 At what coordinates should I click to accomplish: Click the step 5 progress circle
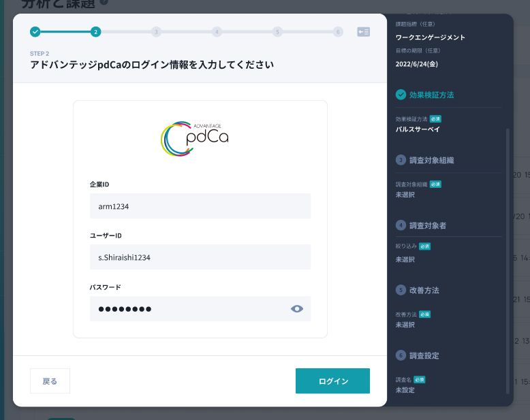(x=277, y=32)
